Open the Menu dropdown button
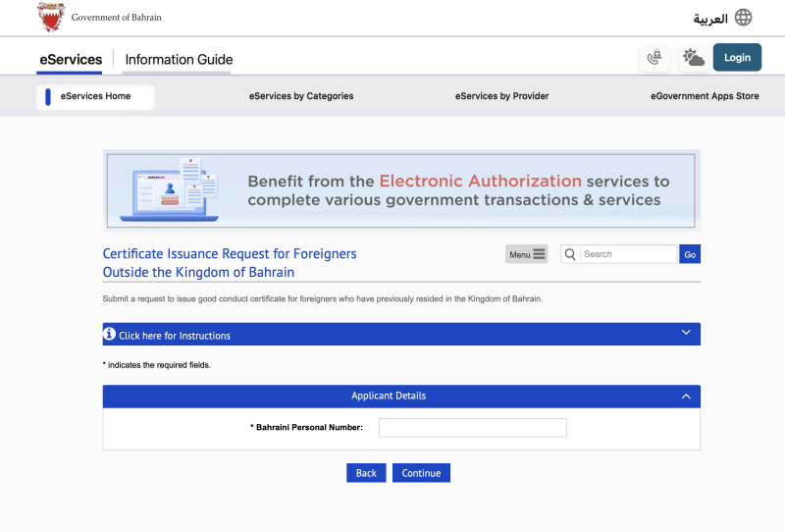This screenshot has height=532, width=785. (x=526, y=255)
